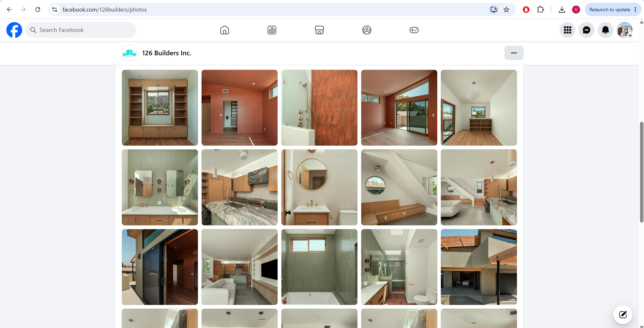
Task: Open photo of terracotta room with closet doorway
Action: coord(239,108)
